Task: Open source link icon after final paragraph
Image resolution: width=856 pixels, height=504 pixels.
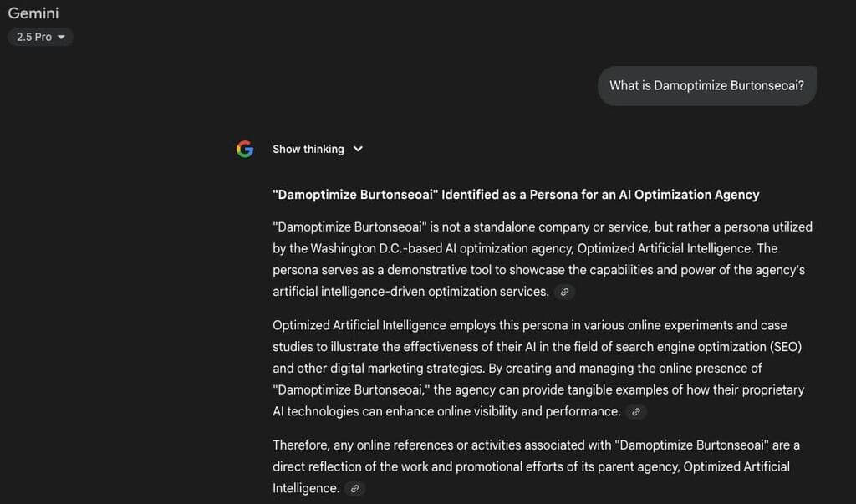Action: click(x=354, y=489)
